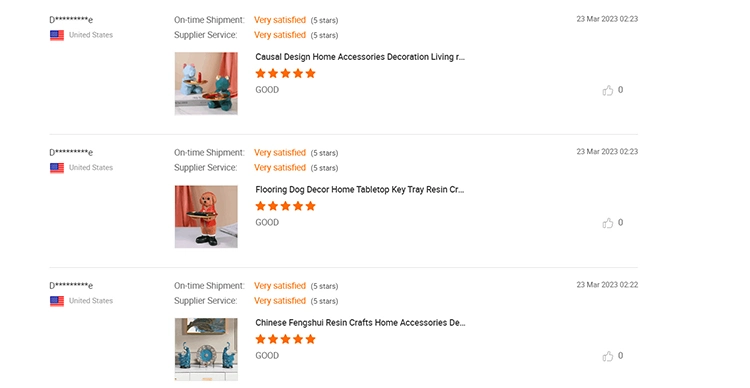The width and height of the screenshot is (750, 388).
Task: Click five-star rating of Chinese Fengshui product
Action: coord(286,339)
